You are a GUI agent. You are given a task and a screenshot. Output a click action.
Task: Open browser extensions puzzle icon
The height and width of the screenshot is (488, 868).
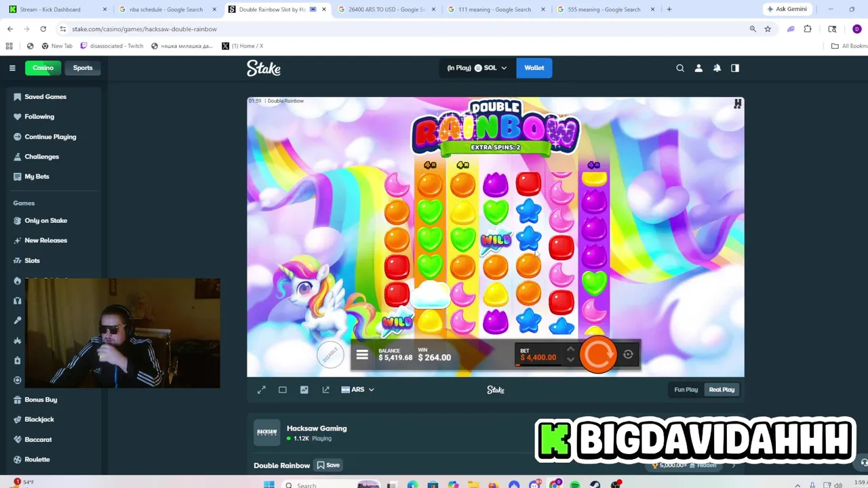[808, 29]
